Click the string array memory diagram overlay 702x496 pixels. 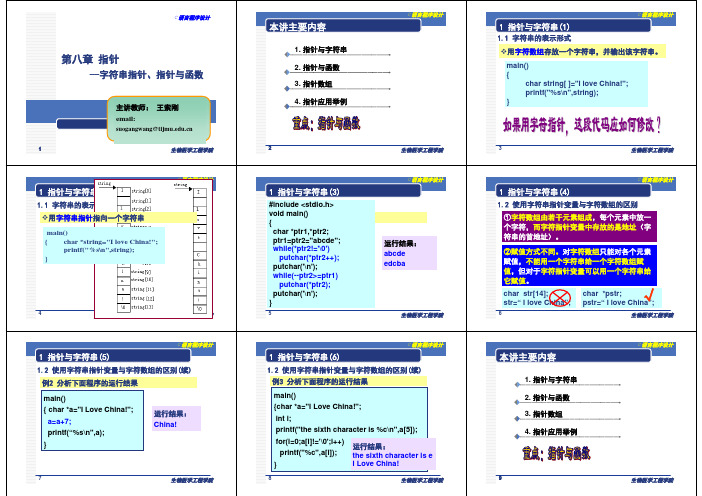153,249
